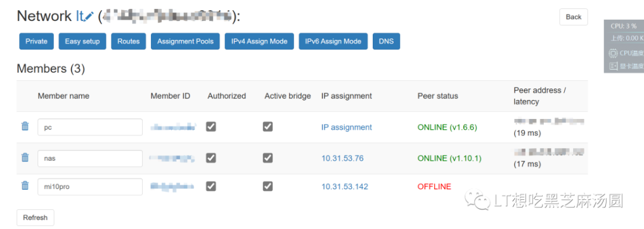Uncheck Authorized for the pc member
Image resolution: width=644 pixels, height=229 pixels.
(210, 127)
